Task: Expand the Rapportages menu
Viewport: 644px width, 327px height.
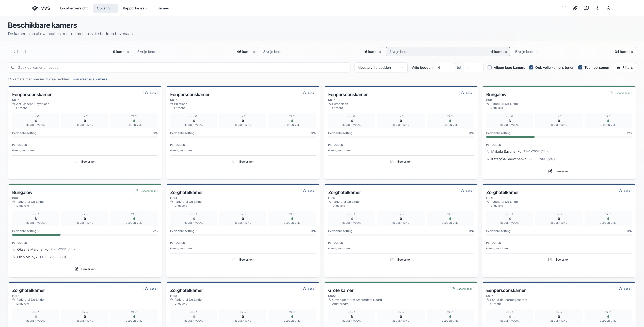Action: pyautogui.click(x=135, y=8)
